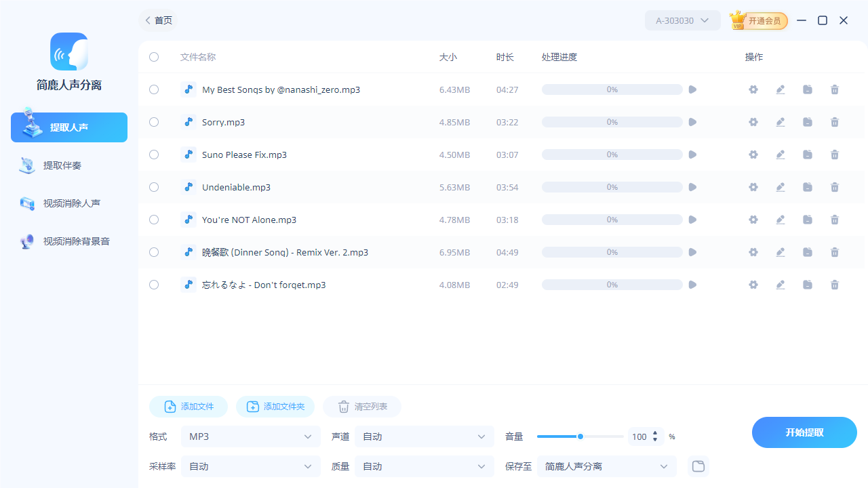Switch to 提取伴奏 in sidebar

62,165
